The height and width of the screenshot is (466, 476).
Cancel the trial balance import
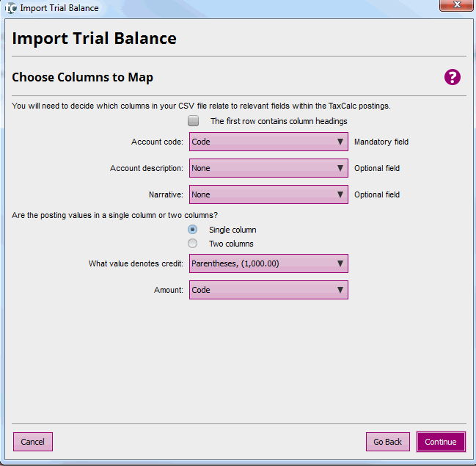tap(33, 442)
